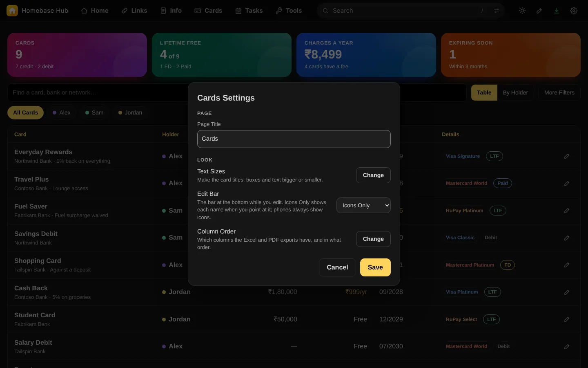The width and height of the screenshot is (588, 368).
Task: Click the pencil edit icon in top bar
Action: [x=539, y=11]
